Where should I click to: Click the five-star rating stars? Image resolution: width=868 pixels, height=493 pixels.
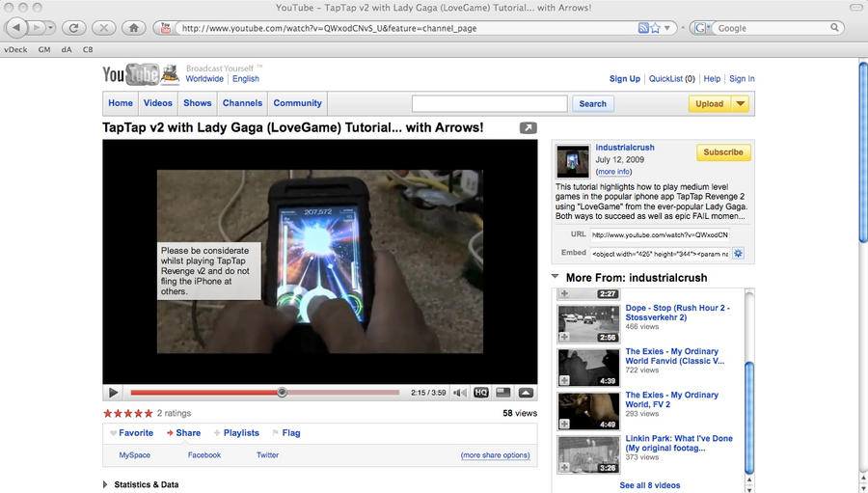(x=128, y=413)
